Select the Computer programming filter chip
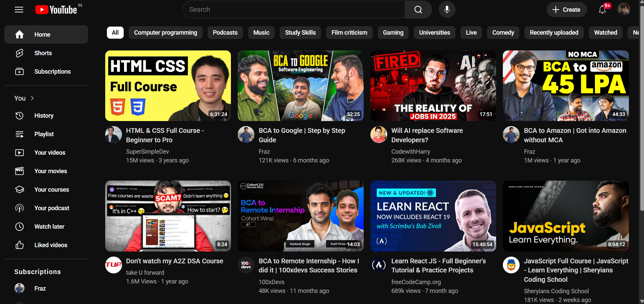This screenshot has height=304, width=644. (x=165, y=32)
